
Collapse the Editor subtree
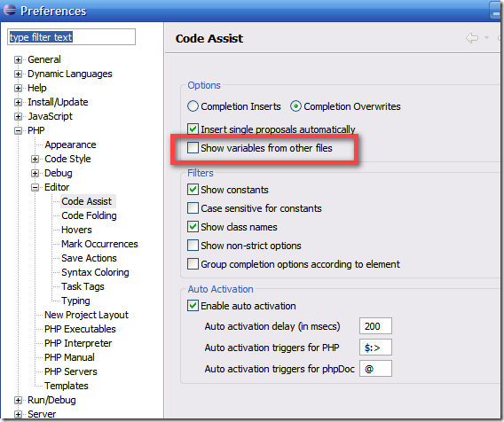(35, 187)
